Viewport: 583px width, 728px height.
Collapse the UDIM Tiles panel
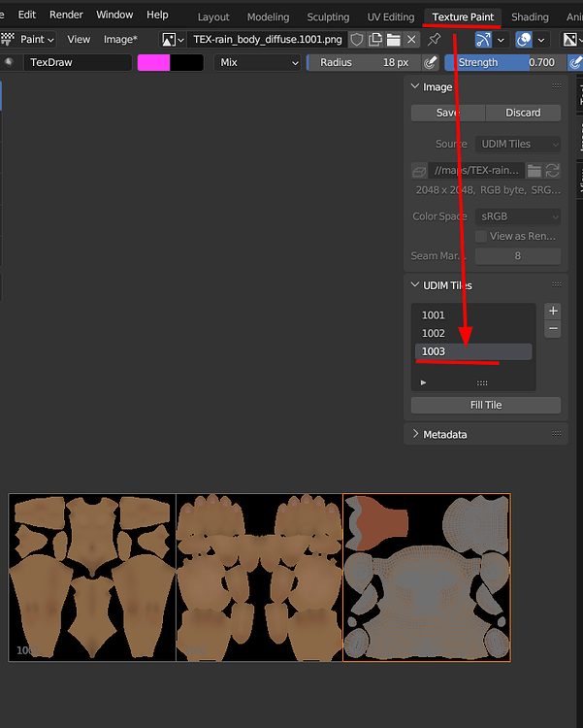pos(415,285)
